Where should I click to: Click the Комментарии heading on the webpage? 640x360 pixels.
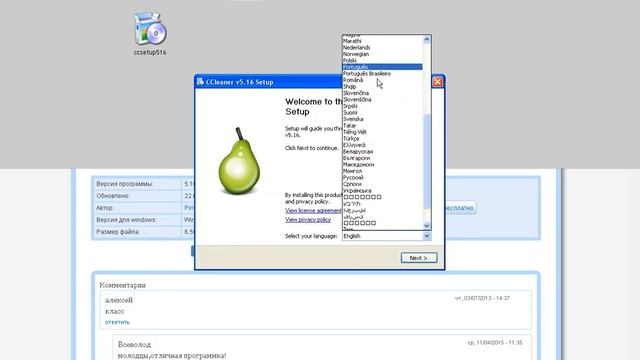tap(122, 285)
